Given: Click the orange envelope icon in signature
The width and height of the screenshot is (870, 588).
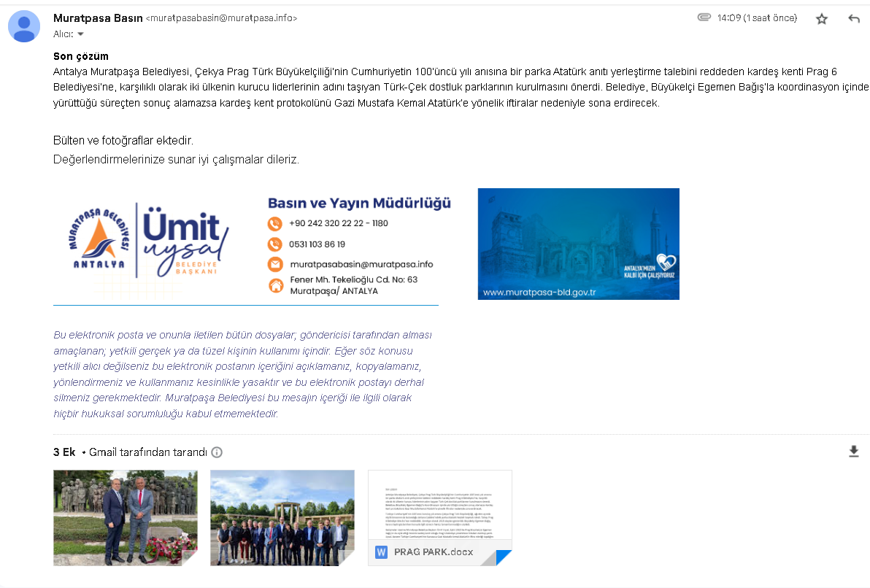Looking at the screenshot, I should [x=275, y=264].
